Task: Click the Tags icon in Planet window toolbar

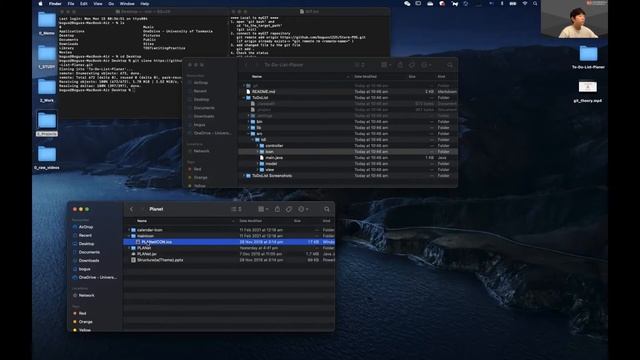Action: click(289, 209)
